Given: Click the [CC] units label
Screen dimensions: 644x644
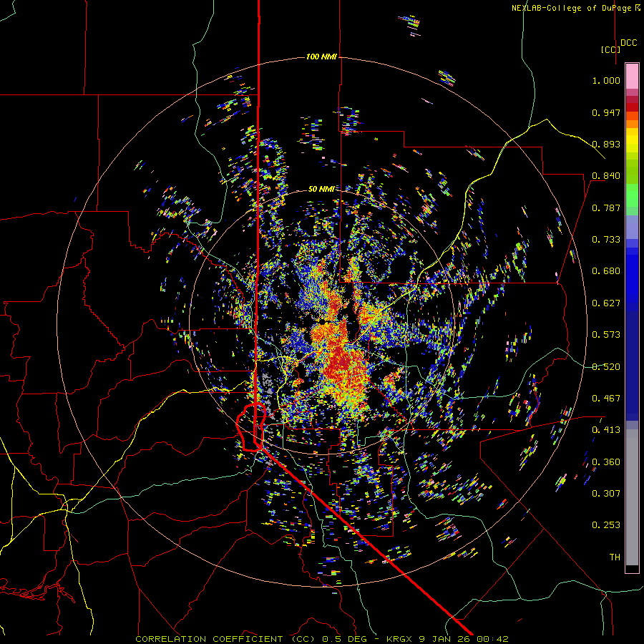Looking at the screenshot, I should [611, 49].
